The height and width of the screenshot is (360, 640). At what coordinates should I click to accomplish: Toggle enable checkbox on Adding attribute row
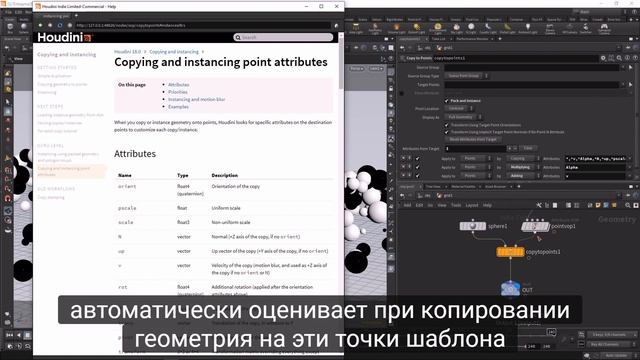point(417,176)
